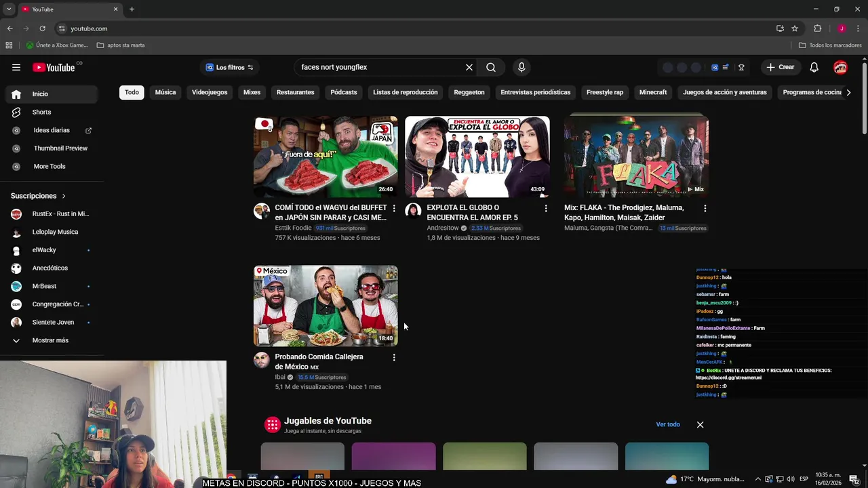Image resolution: width=868 pixels, height=488 pixels.
Task: Open Todos los marcadores folder
Action: [x=830, y=45]
